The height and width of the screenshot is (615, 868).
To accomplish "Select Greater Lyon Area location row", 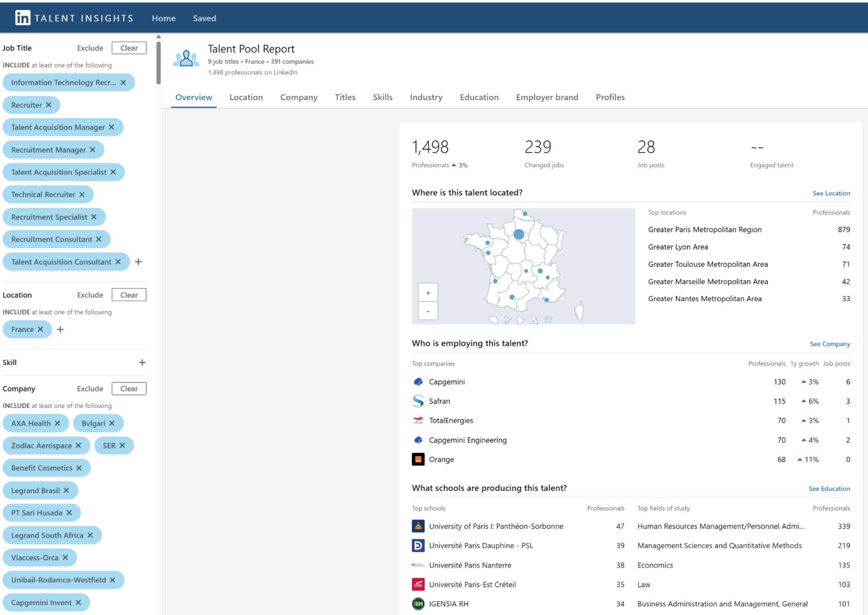I will click(x=749, y=247).
